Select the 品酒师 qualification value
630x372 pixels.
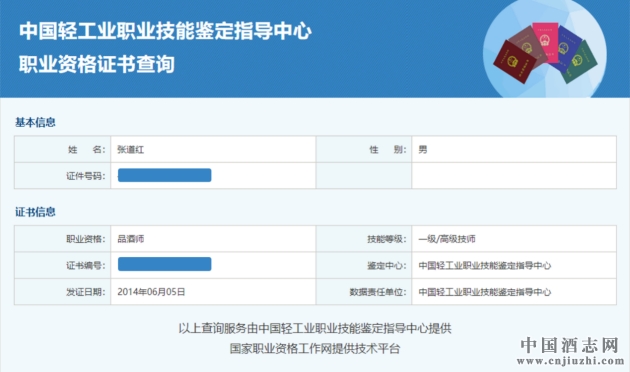pos(131,239)
